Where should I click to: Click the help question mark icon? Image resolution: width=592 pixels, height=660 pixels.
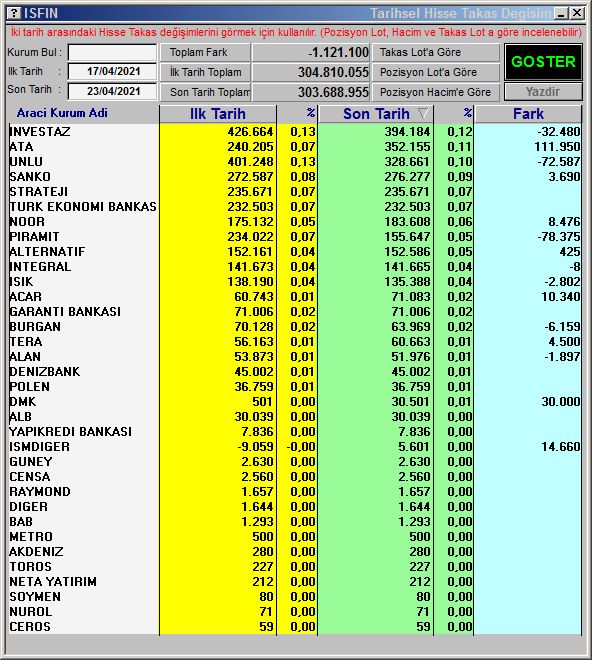coord(15,13)
